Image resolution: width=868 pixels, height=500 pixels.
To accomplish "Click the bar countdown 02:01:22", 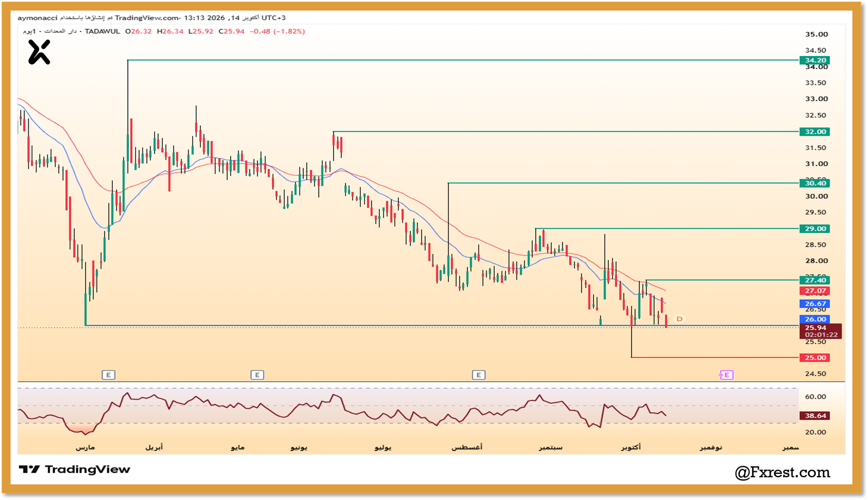I will 821,335.
